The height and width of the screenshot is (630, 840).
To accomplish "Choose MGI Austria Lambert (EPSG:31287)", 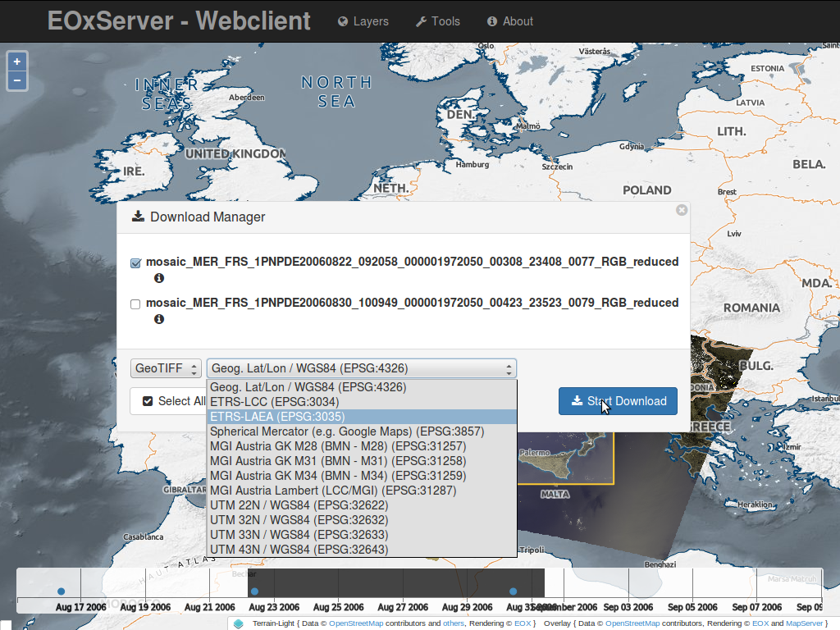I will tap(362, 491).
